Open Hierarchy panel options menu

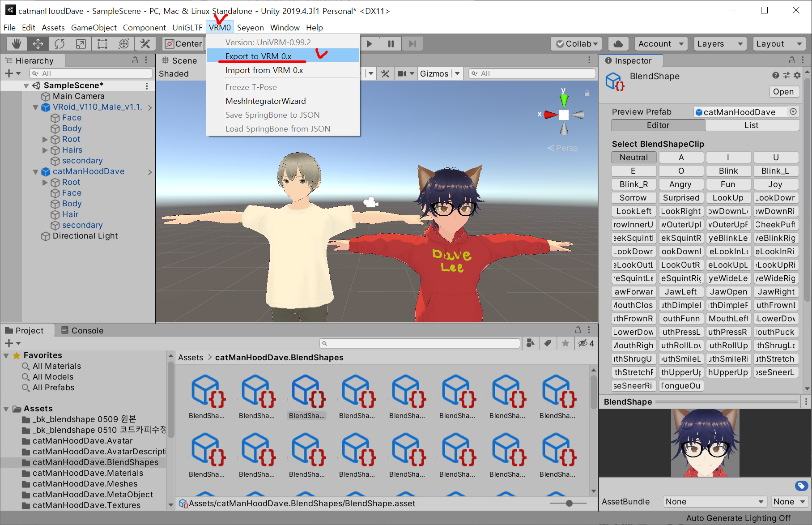146,60
